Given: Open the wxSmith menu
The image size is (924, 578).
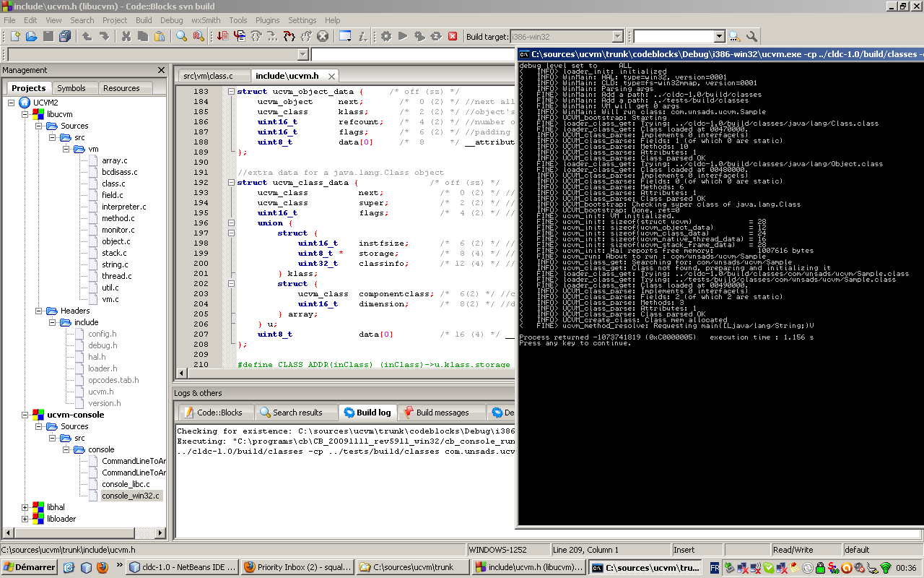Looking at the screenshot, I should [x=206, y=20].
